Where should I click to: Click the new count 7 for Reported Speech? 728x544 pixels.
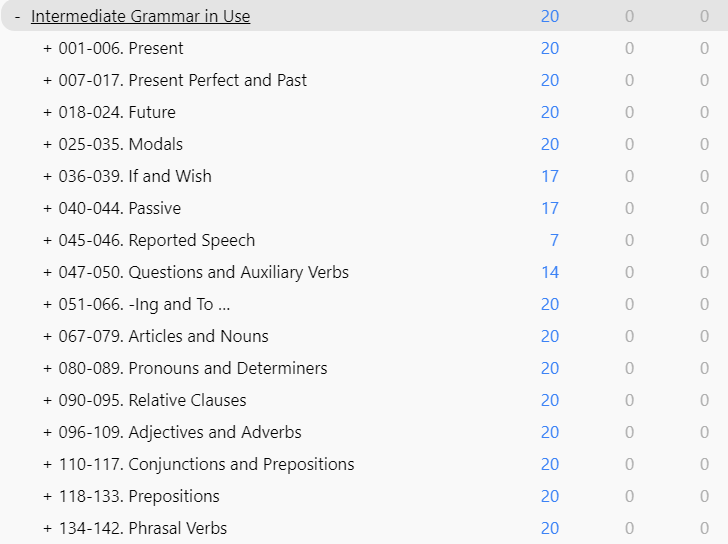[x=554, y=240]
